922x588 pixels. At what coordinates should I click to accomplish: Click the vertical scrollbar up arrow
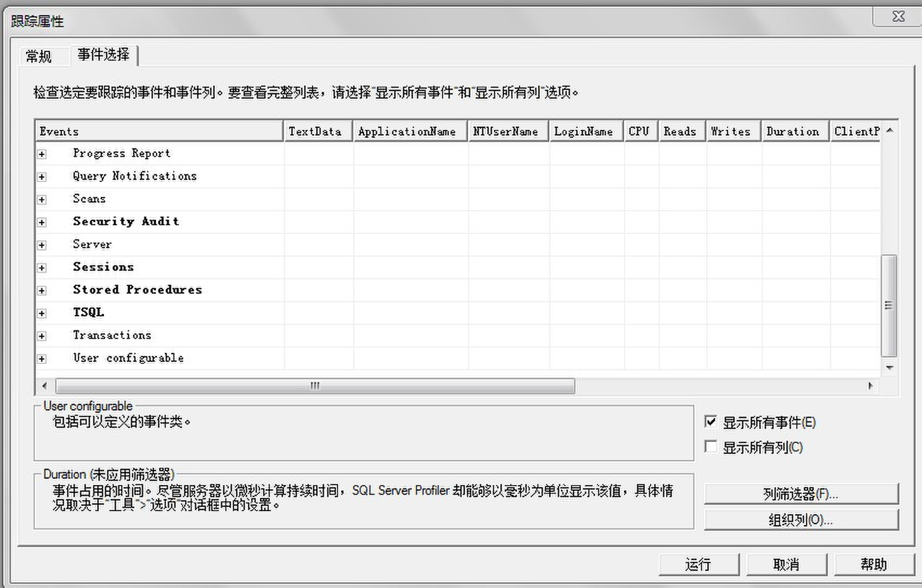[x=889, y=130]
